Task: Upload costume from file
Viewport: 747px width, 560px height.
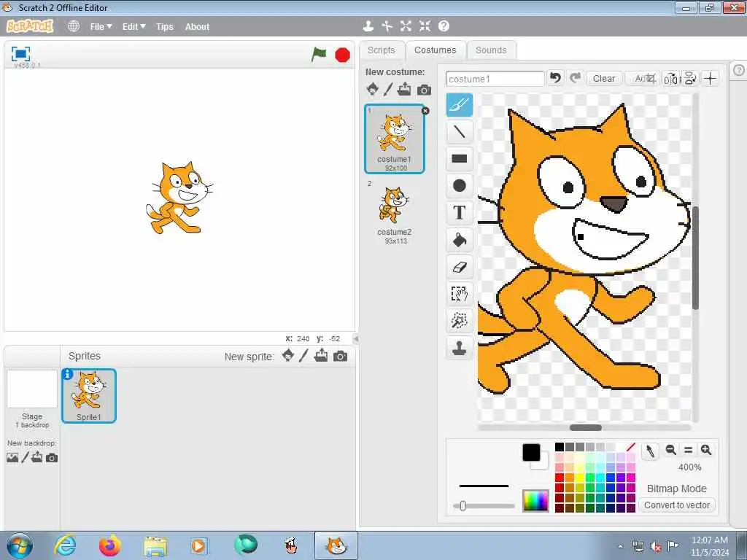Action: [404, 89]
